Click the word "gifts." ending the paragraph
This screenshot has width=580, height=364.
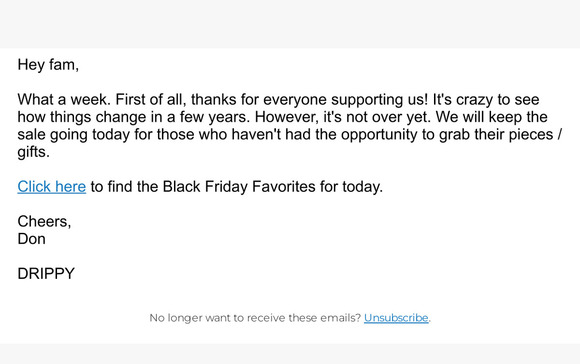[34, 152]
